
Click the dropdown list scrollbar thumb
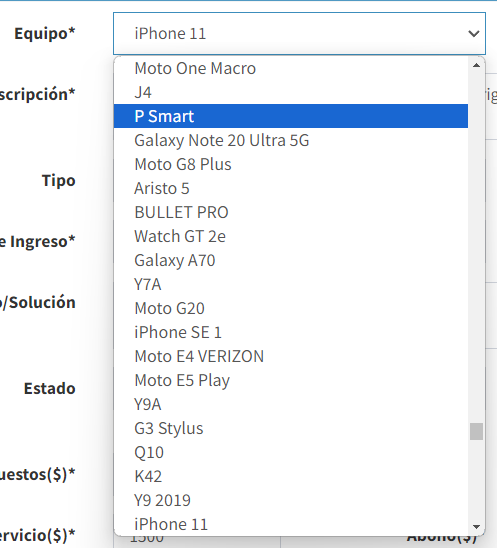(x=476, y=431)
